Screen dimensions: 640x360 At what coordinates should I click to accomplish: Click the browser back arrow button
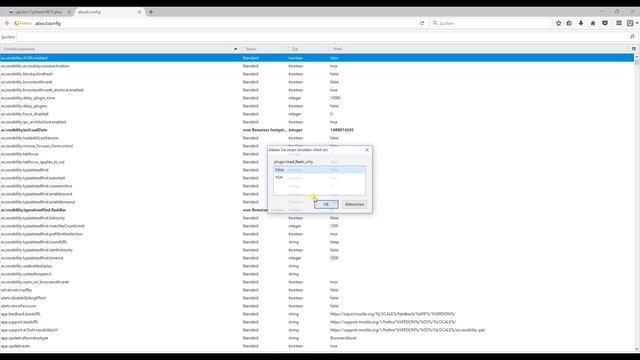[7, 23]
